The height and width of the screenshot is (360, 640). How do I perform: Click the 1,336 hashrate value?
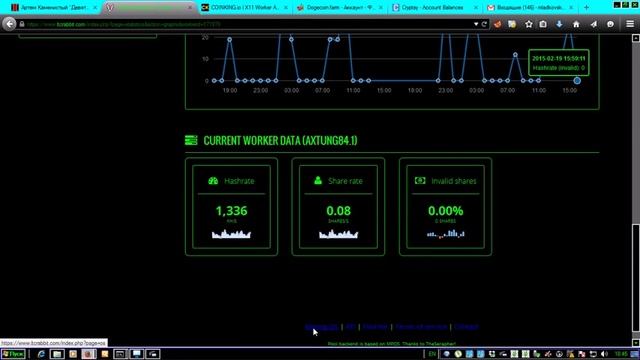tap(231, 211)
